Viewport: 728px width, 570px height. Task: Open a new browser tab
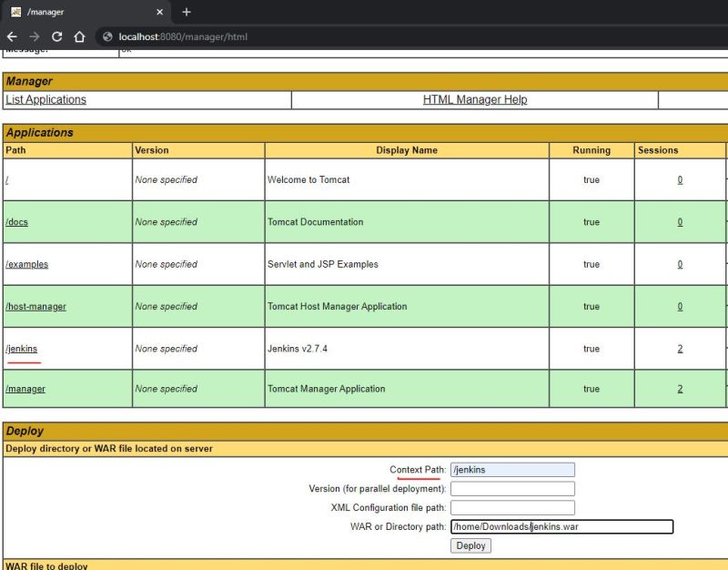(186, 12)
